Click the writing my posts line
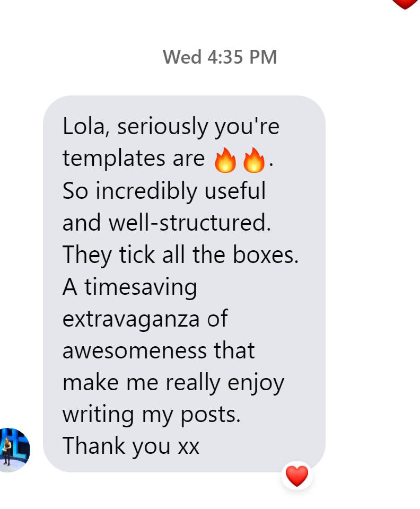420x509 pixels. pyautogui.click(x=151, y=415)
